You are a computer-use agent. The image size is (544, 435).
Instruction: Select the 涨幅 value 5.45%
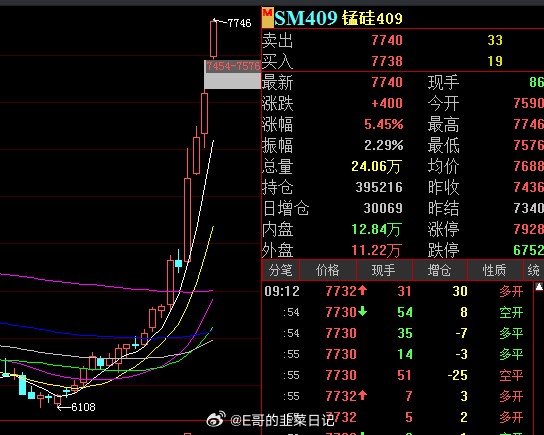tap(384, 124)
